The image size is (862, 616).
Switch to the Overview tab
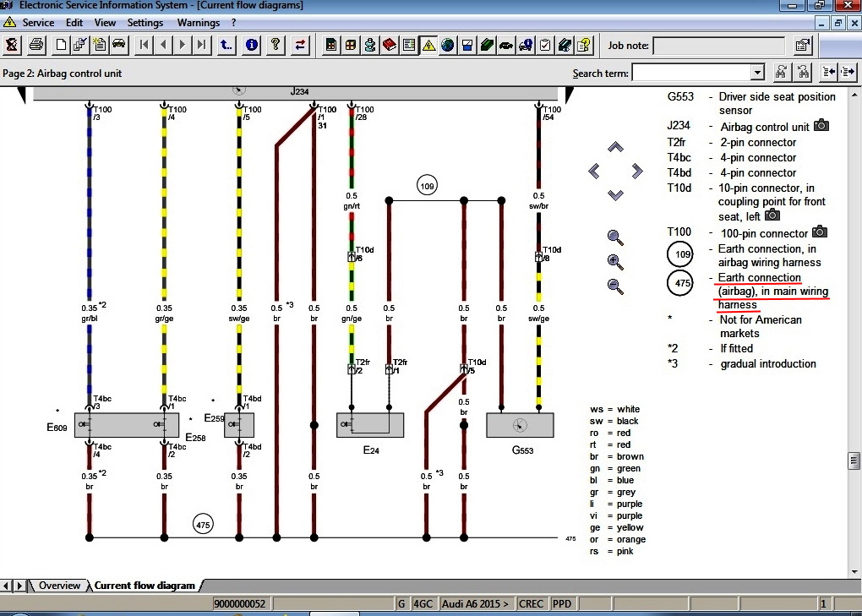59,586
